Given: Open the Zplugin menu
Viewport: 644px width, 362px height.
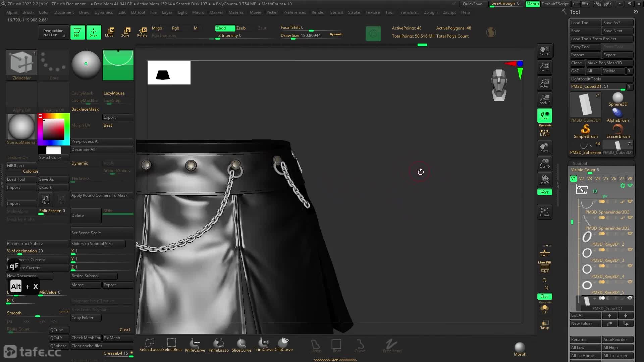Looking at the screenshot, I should (x=430, y=12).
